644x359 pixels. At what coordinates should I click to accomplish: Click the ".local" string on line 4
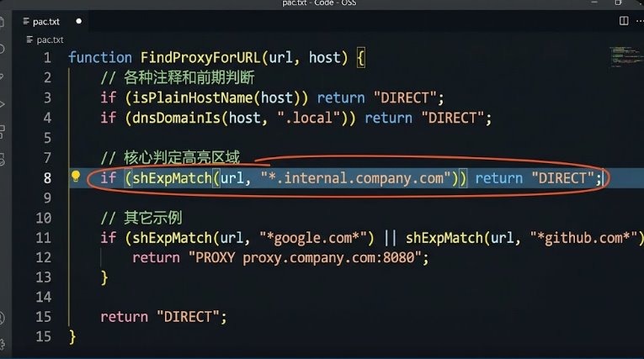pyautogui.click(x=309, y=119)
